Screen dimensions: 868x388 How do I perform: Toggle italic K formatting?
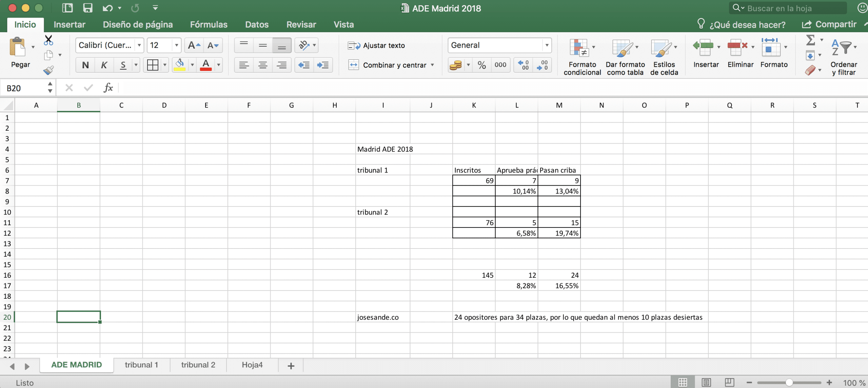click(104, 64)
